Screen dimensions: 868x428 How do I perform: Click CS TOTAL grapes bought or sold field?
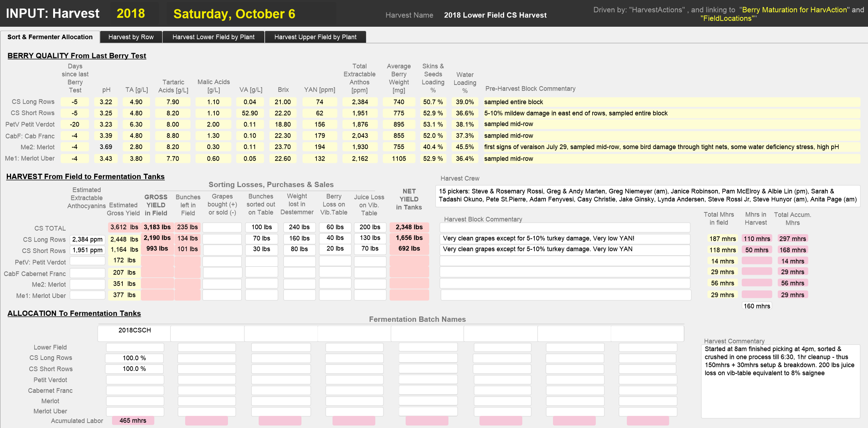point(222,227)
